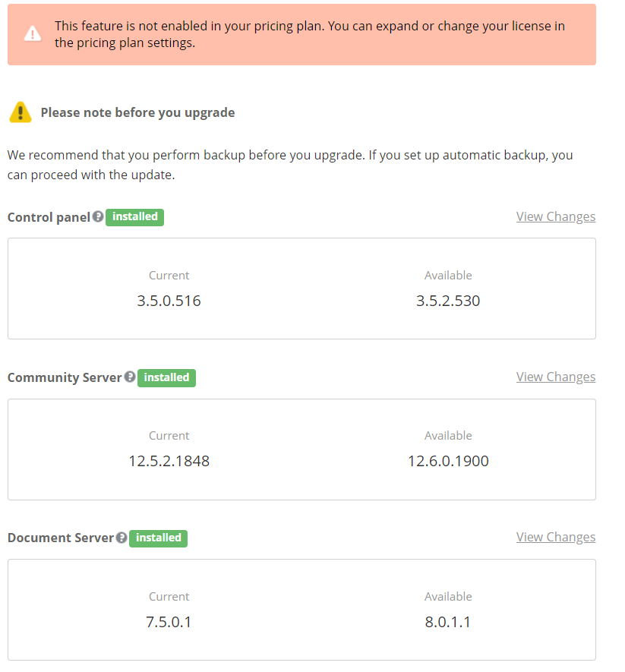Click the Document Server help question icon
The height and width of the screenshot is (672, 625).
[122, 538]
